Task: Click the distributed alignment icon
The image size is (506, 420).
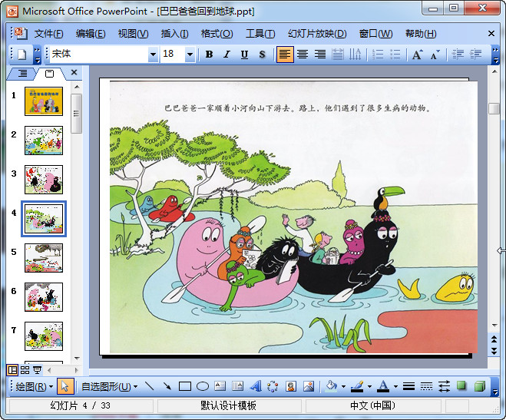Action: click(338, 55)
